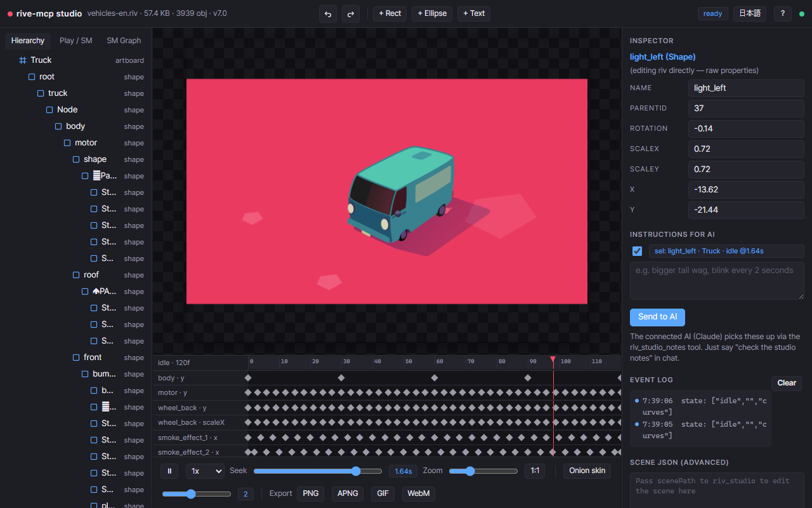Toggle Onion skin
Screen dimensions: 812x508
tap(587, 471)
